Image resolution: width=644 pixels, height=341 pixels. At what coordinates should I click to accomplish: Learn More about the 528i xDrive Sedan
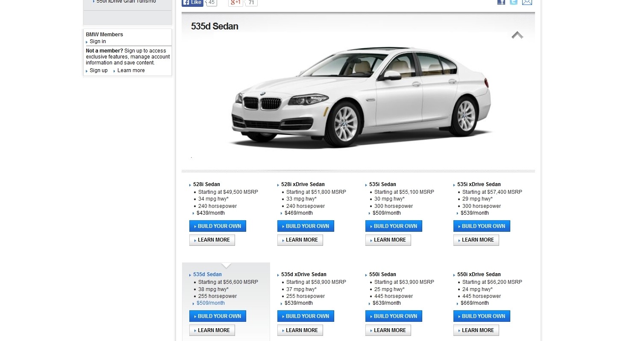coord(300,240)
